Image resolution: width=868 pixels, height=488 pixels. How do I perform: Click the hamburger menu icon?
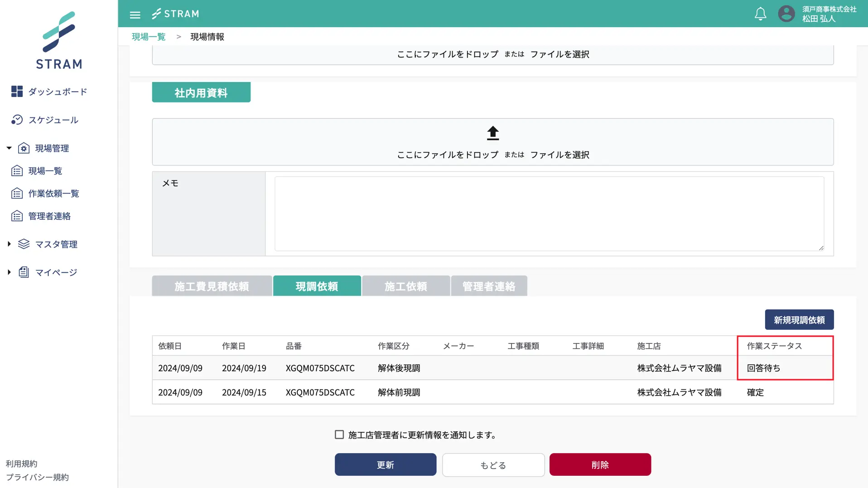click(x=135, y=14)
